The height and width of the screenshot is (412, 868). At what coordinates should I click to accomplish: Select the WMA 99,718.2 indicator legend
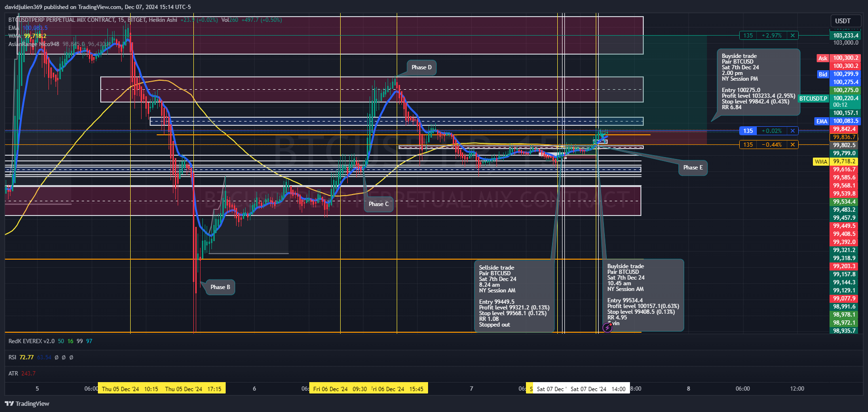27,36
